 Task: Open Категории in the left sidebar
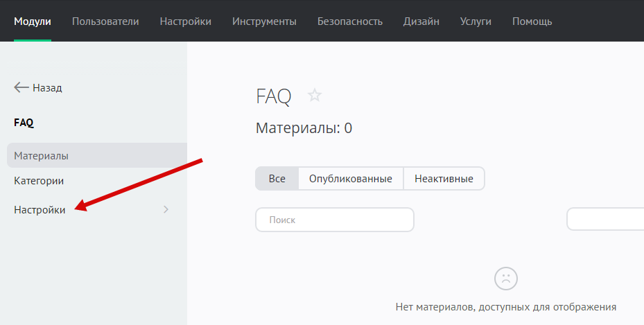(39, 181)
